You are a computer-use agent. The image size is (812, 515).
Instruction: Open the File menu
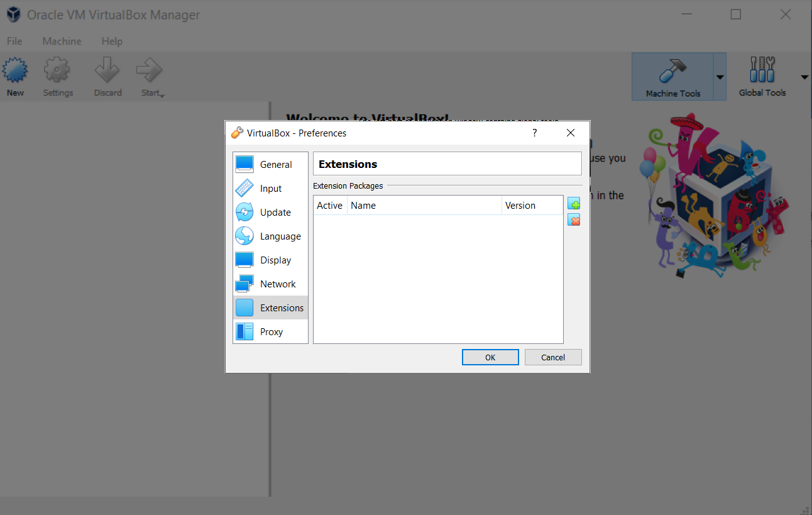click(14, 41)
